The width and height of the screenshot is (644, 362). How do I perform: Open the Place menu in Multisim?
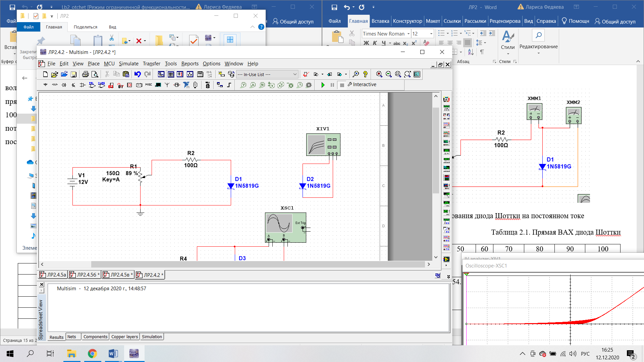point(94,64)
